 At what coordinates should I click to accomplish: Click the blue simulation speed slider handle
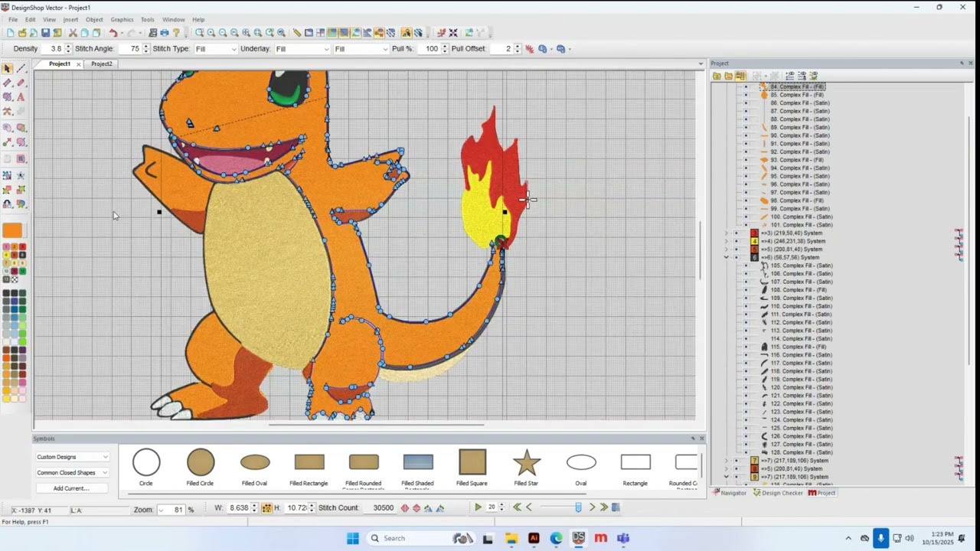[x=578, y=507]
